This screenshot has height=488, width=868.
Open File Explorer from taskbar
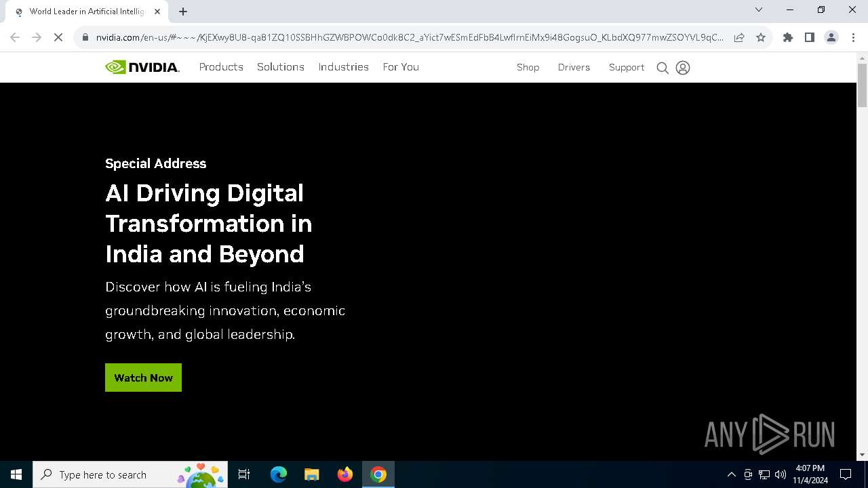point(312,474)
